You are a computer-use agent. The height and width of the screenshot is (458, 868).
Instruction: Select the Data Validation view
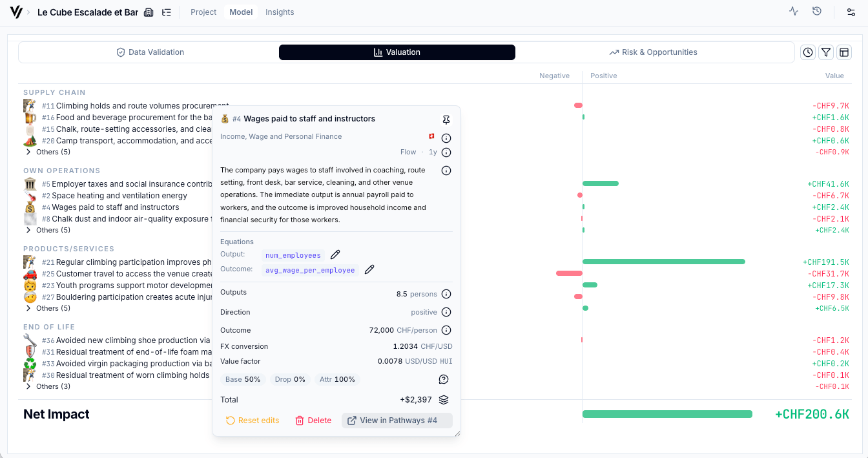(150, 52)
